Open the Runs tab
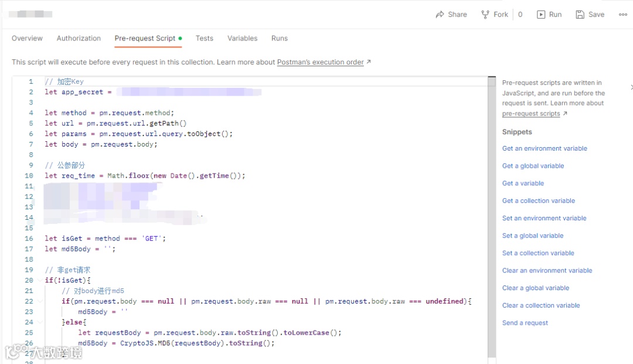 [x=280, y=38]
